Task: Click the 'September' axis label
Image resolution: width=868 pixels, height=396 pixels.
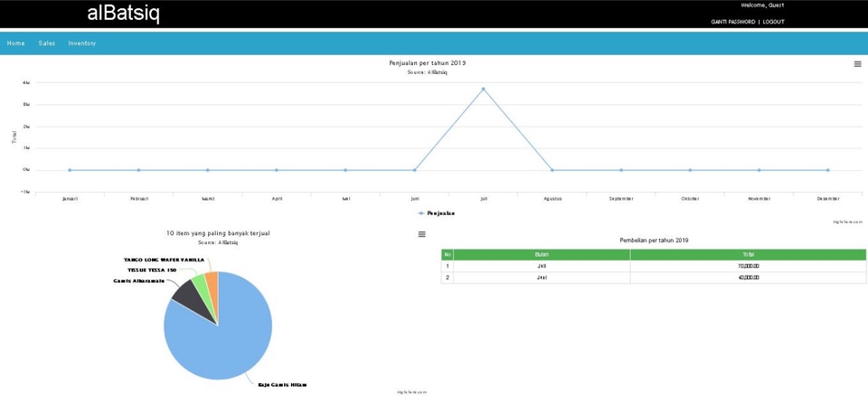Action: [620, 199]
